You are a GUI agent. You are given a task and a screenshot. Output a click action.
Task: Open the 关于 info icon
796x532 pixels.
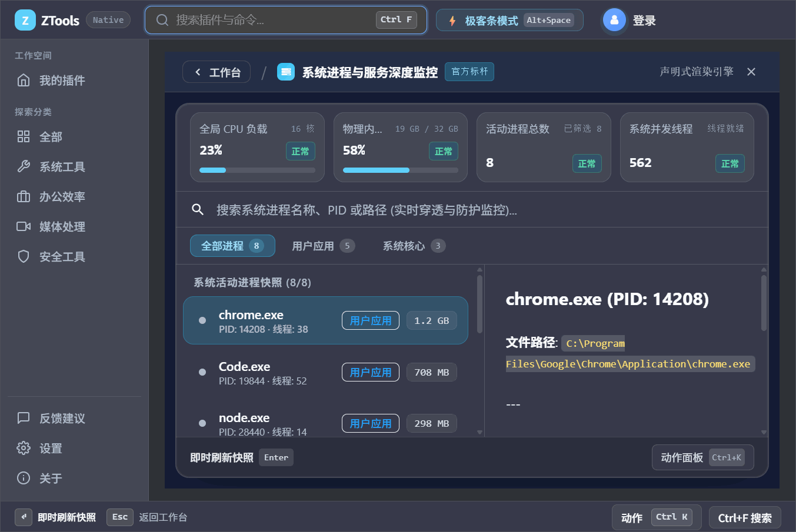point(24,479)
